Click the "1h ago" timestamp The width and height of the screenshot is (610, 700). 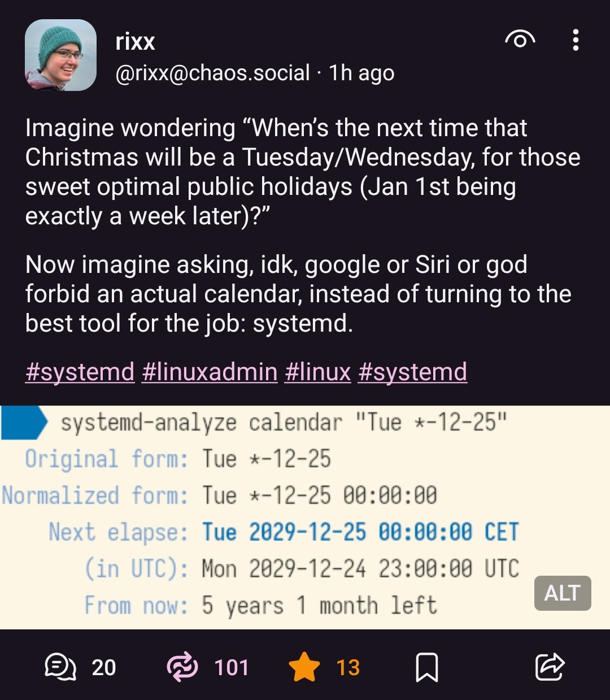pos(361,73)
